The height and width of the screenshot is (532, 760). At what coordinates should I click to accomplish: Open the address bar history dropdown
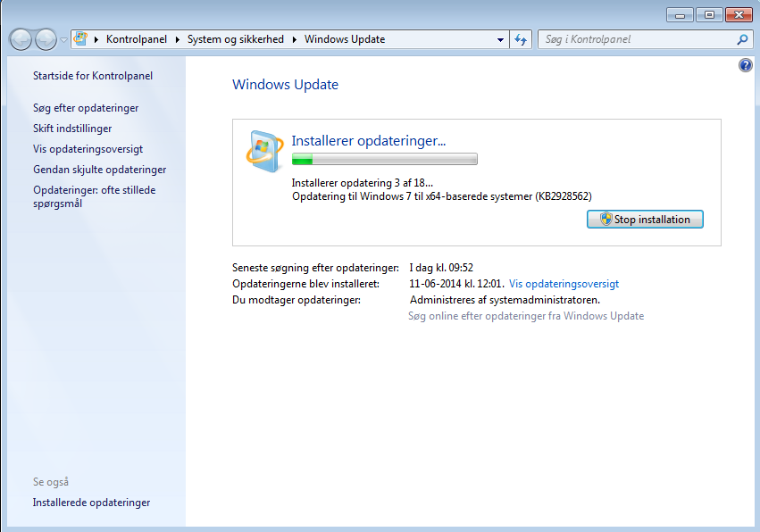500,40
